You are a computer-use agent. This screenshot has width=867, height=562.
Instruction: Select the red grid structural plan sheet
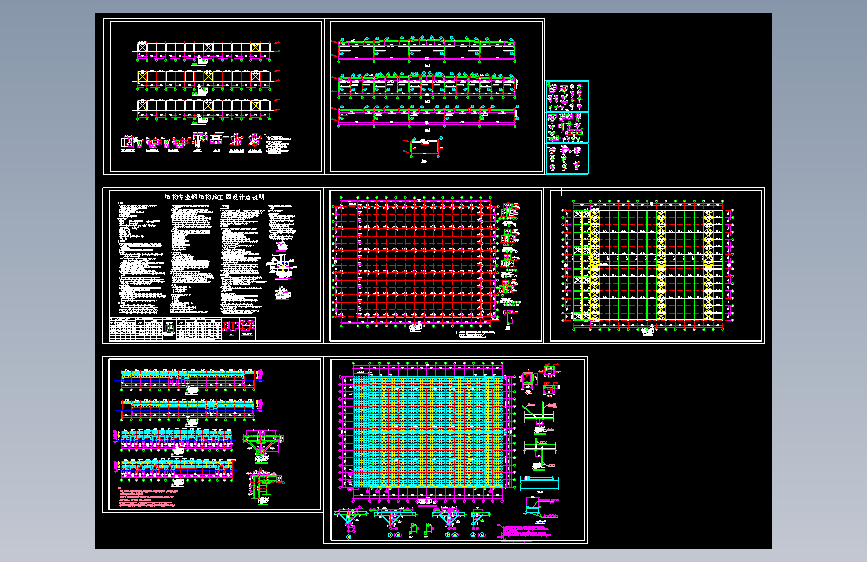[434, 266]
